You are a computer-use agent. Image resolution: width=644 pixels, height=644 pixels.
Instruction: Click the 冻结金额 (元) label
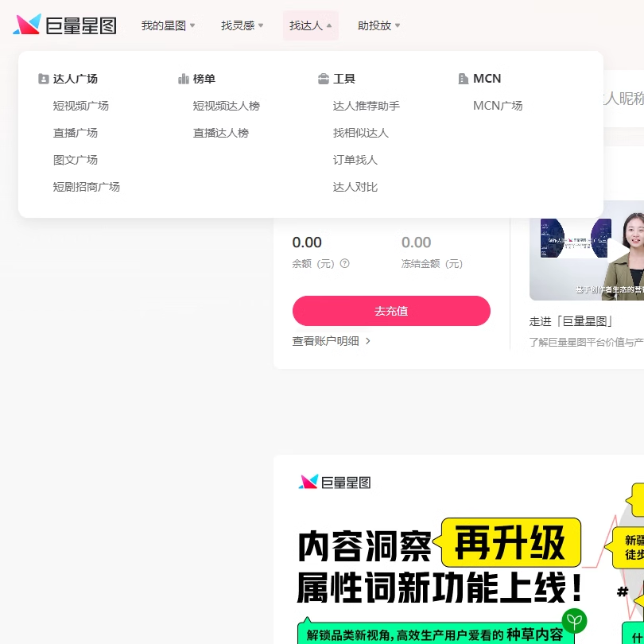coord(432,264)
